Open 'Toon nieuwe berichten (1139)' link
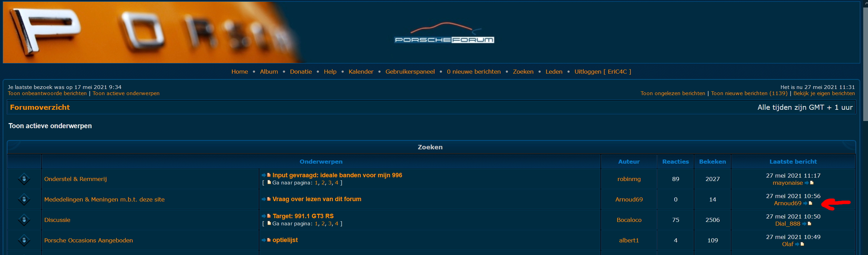 tap(749, 93)
